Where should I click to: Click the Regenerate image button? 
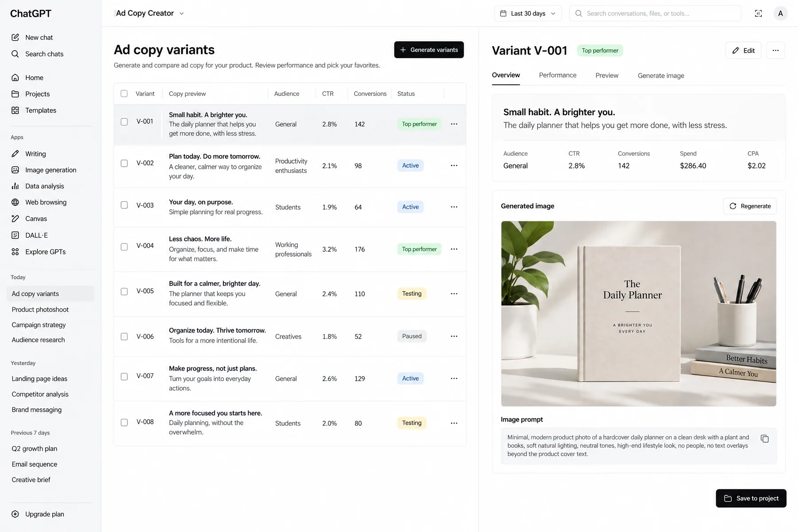tap(750, 206)
